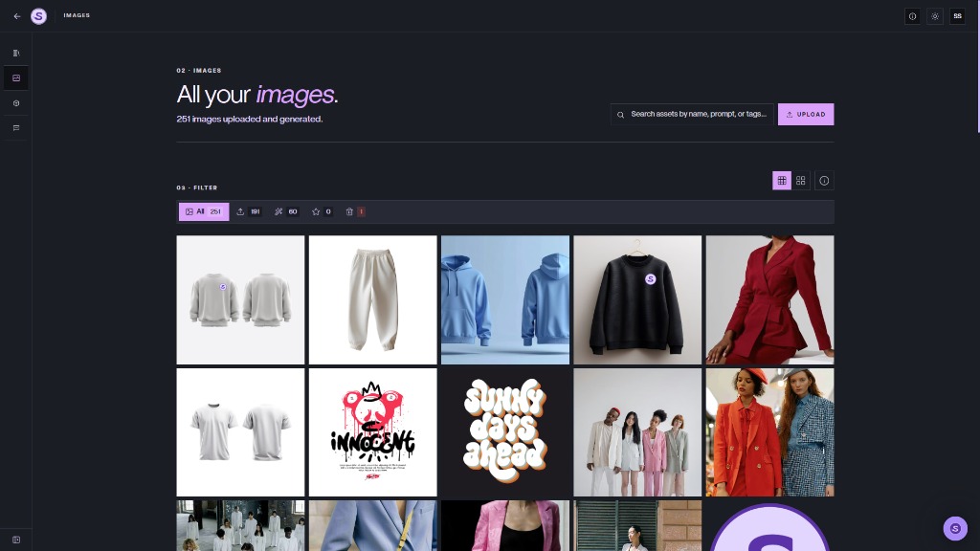Open the group in white outfits thumbnail
This screenshot has height=551, width=980.
tap(240, 525)
